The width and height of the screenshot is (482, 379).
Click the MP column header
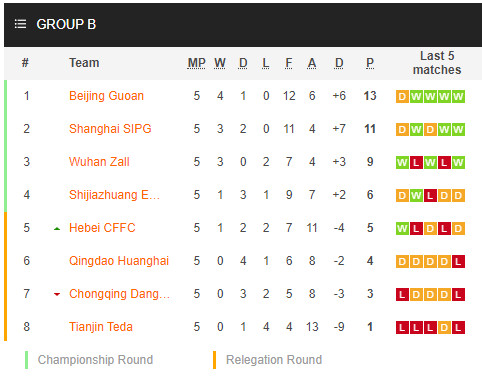(196, 63)
